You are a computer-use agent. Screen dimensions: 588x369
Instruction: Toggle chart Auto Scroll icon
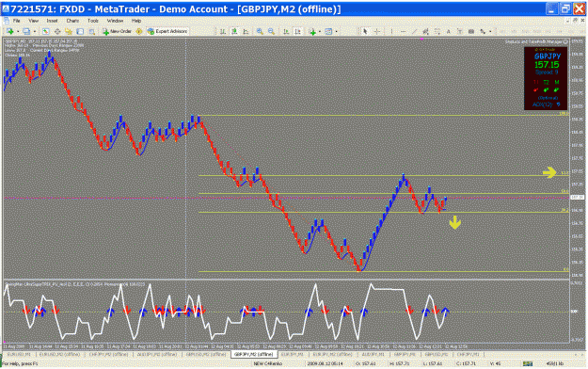point(286,31)
